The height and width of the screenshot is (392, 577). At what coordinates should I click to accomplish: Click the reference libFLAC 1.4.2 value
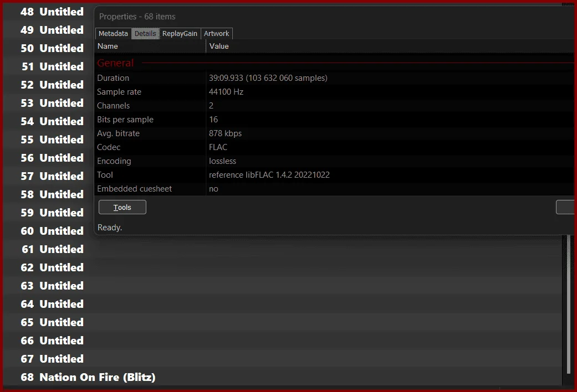[x=269, y=175]
